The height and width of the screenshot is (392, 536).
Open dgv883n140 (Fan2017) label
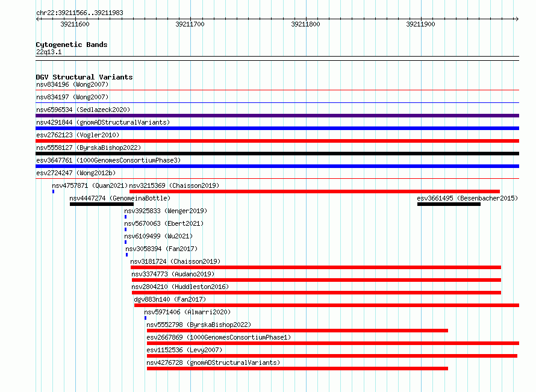(x=170, y=299)
